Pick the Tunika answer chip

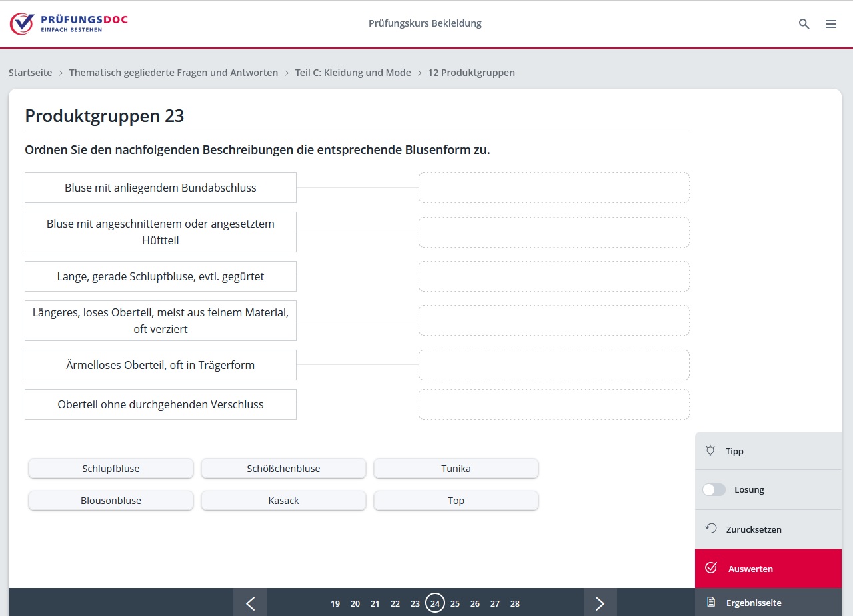(456, 469)
